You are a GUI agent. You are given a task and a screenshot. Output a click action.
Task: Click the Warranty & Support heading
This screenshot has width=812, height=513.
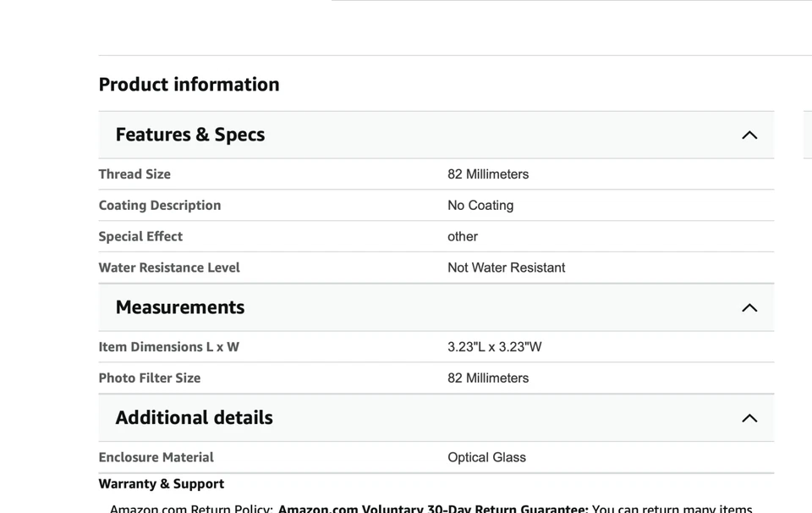(162, 484)
